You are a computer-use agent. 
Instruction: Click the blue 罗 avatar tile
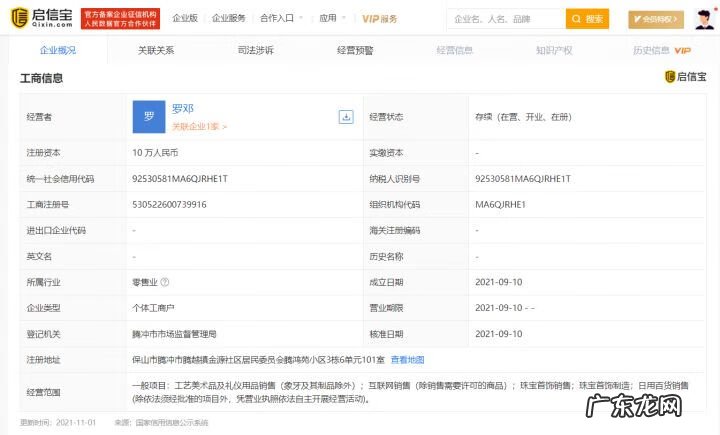(149, 117)
